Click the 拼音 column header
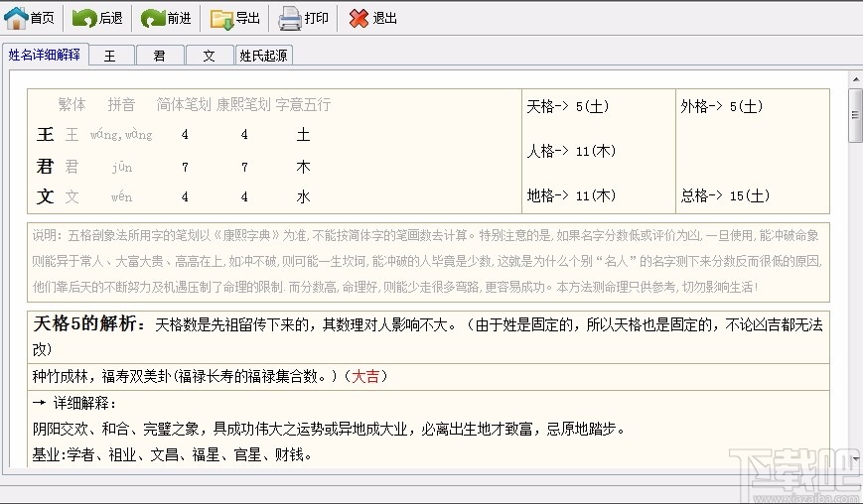863x504 pixels. (x=121, y=104)
